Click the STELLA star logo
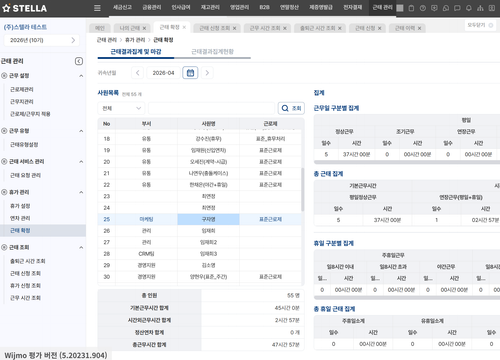Screen dimensions: 500x360 click(x=25, y=8)
